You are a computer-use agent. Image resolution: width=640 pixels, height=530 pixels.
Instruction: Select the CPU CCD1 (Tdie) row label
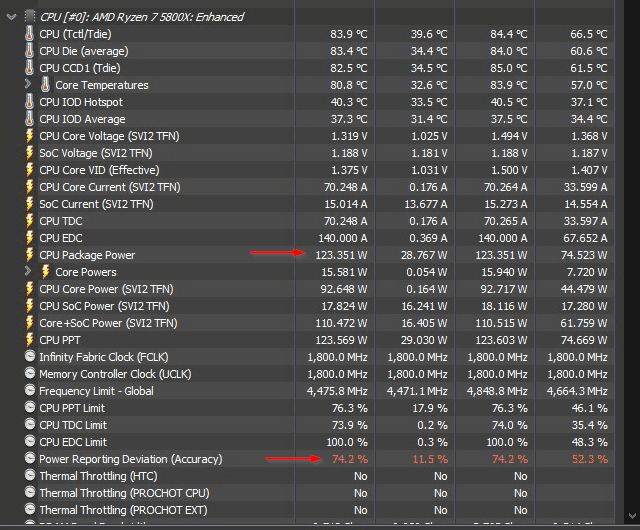pyautogui.click(x=80, y=68)
